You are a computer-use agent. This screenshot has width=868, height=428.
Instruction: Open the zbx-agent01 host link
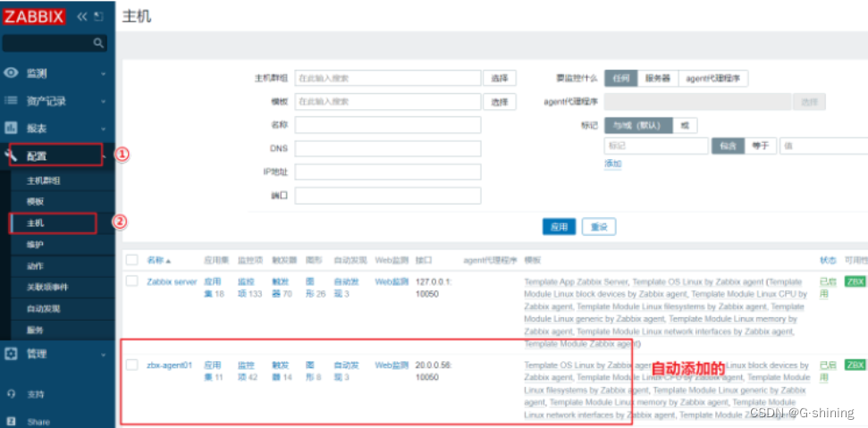(169, 365)
